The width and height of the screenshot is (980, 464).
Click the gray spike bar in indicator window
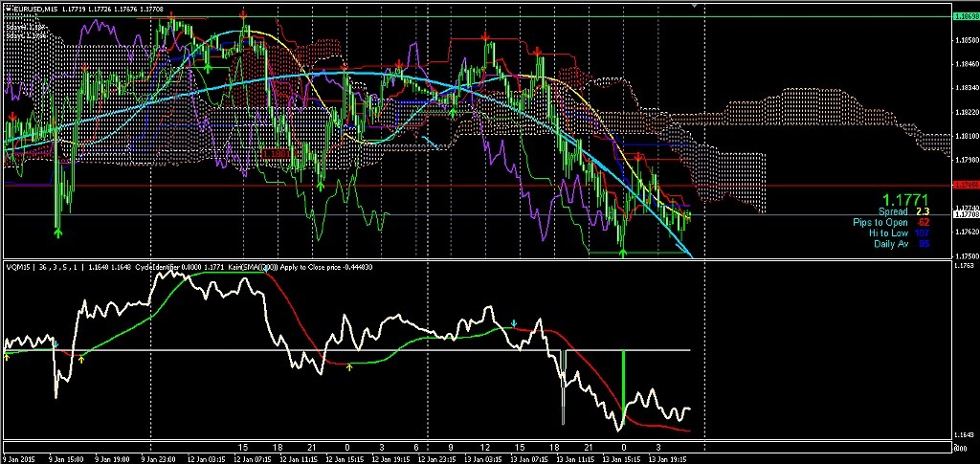point(564,385)
